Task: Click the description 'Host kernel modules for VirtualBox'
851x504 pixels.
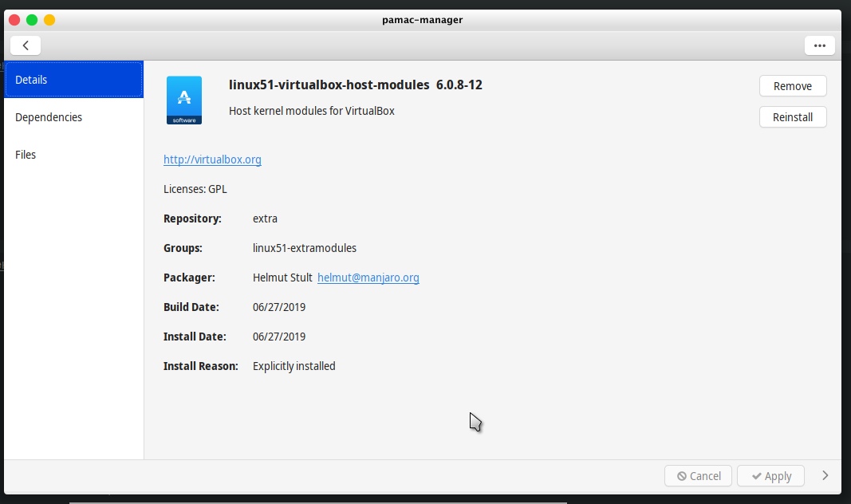Action: [x=312, y=111]
